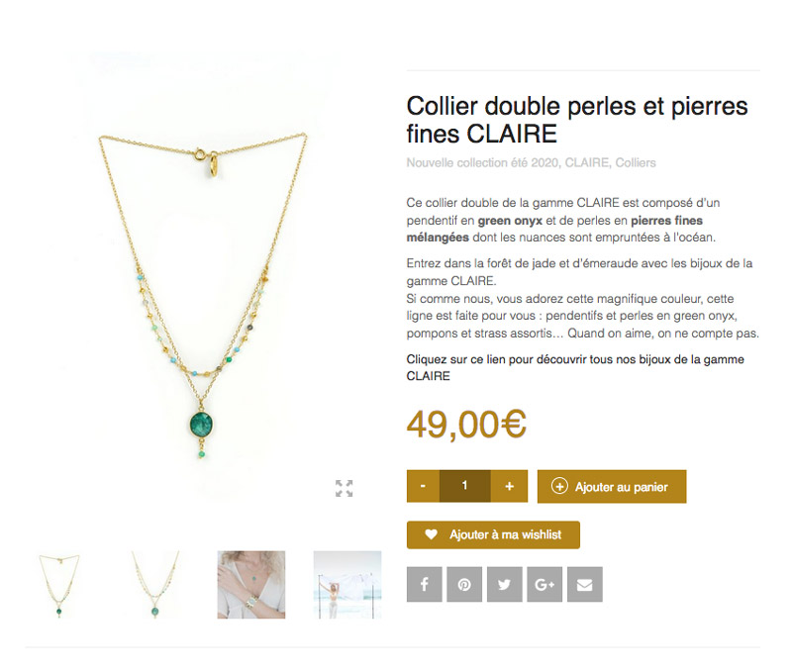Increase quantity with plus button
792x672 pixels.
(509, 486)
